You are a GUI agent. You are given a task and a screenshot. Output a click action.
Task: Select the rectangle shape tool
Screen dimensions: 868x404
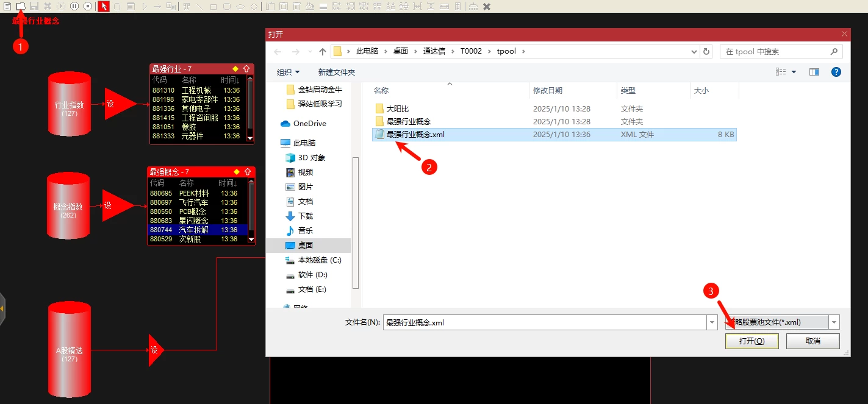point(213,6)
